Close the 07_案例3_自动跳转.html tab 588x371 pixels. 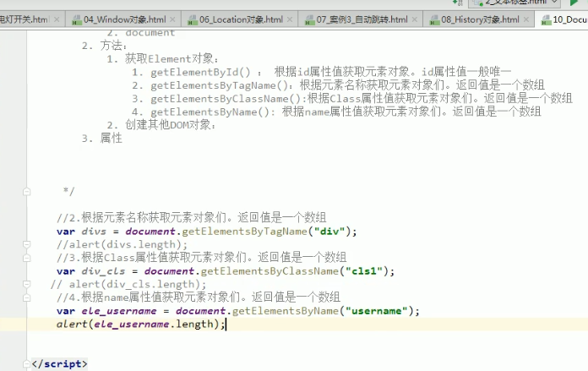414,19
